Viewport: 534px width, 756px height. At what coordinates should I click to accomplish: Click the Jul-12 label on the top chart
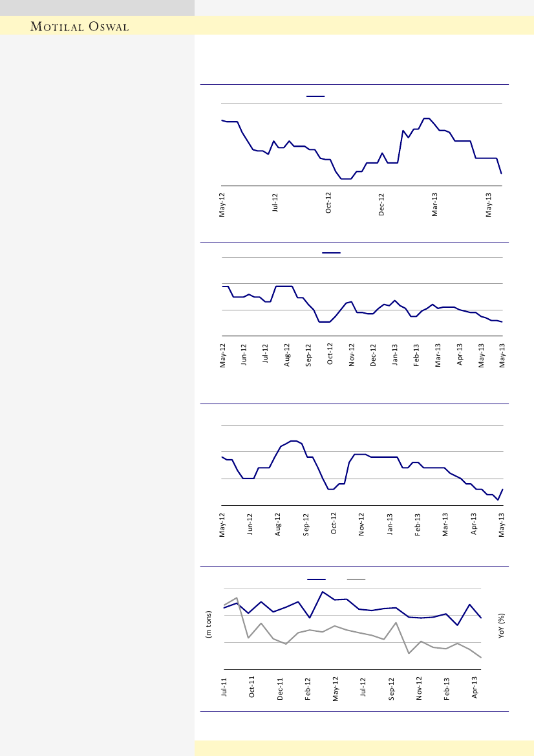tap(275, 204)
